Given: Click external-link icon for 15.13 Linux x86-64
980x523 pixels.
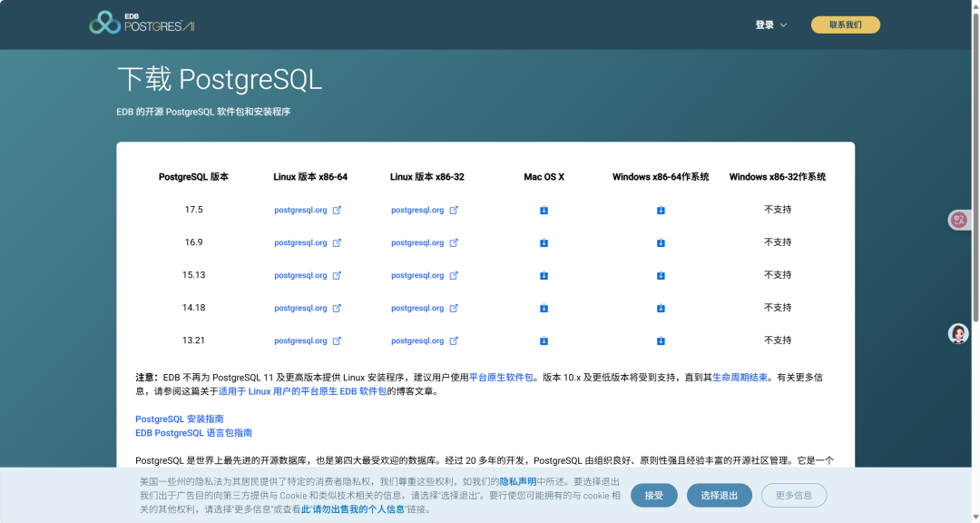Looking at the screenshot, I should [337, 275].
